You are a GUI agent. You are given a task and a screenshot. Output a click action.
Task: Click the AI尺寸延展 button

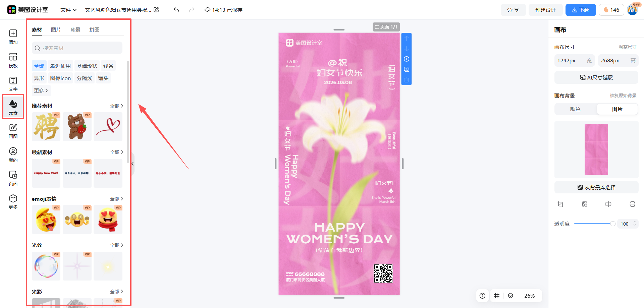pyautogui.click(x=596, y=78)
